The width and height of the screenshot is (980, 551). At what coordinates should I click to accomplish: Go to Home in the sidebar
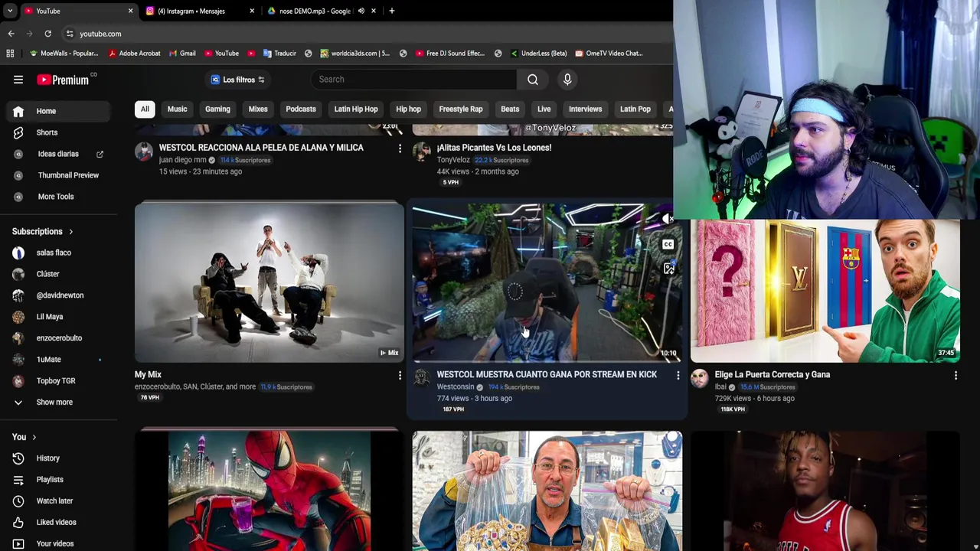tap(58, 111)
